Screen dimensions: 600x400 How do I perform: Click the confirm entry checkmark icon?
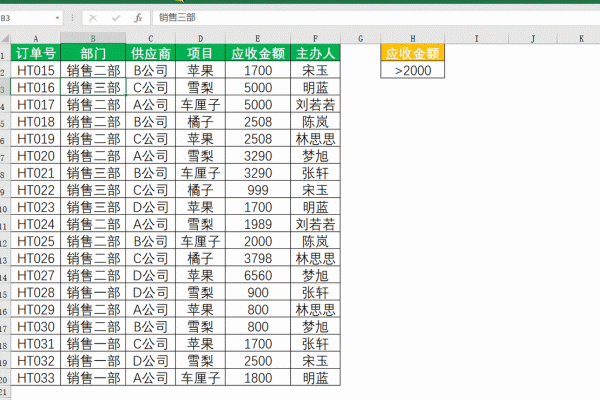click(116, 18)
